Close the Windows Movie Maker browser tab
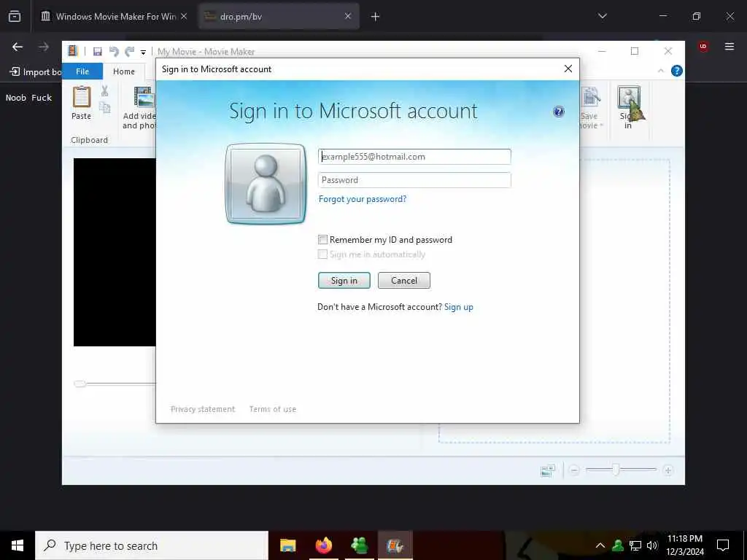This screenshot has height=560, width=747. coord(184,16)
